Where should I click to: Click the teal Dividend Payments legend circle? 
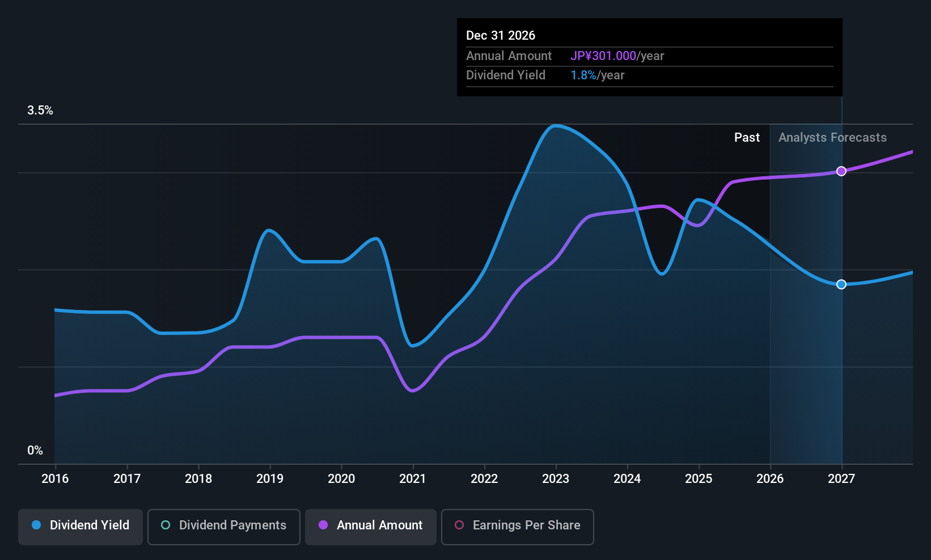coord(166,525)
